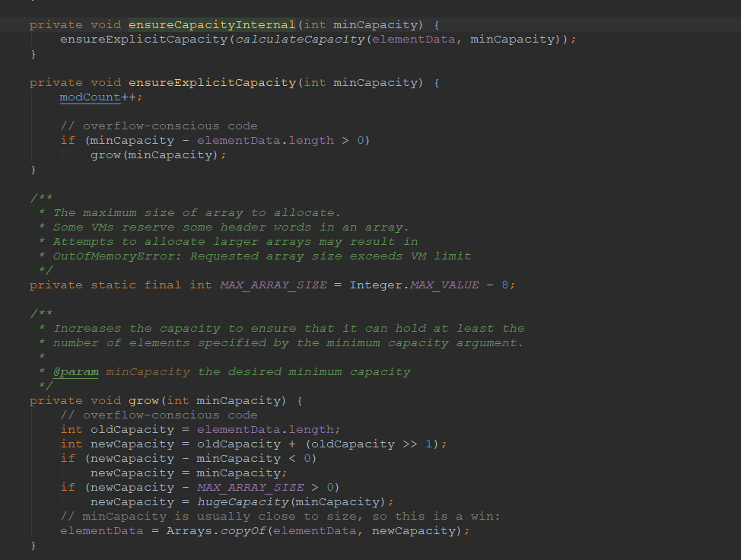
Task: Click the grow method name in its declaration
Action: [x=144, y=401]
